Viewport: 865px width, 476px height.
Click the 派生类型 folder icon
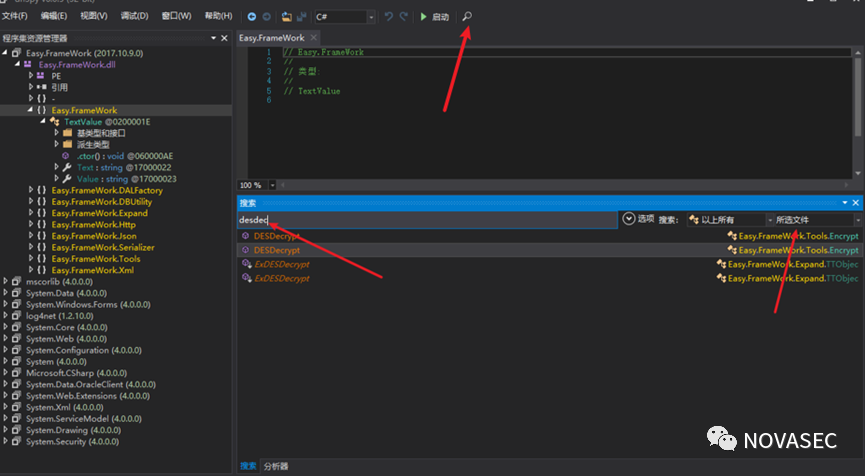pyautogui.click(x=67, y=145)
